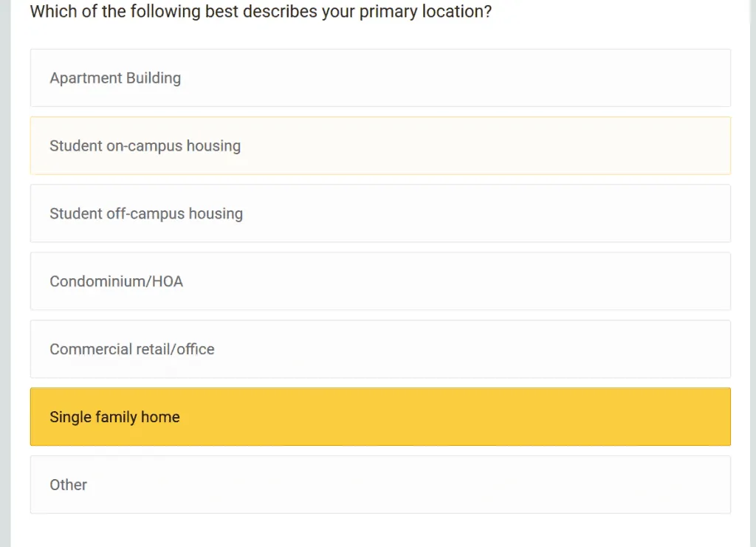Choose Student on-campus housing
Image resolution: width=756 pixels, height=547 pixels.
pyautogui.click(x=380, y=146)
